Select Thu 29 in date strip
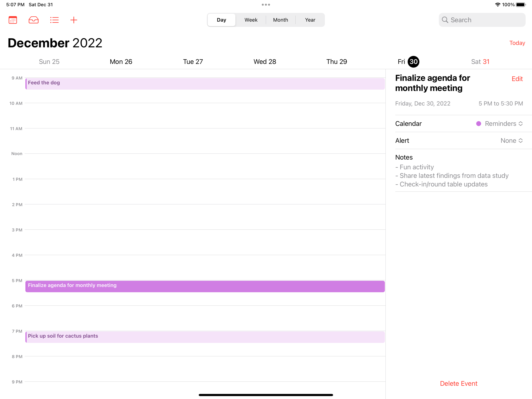 click(336, 62)
